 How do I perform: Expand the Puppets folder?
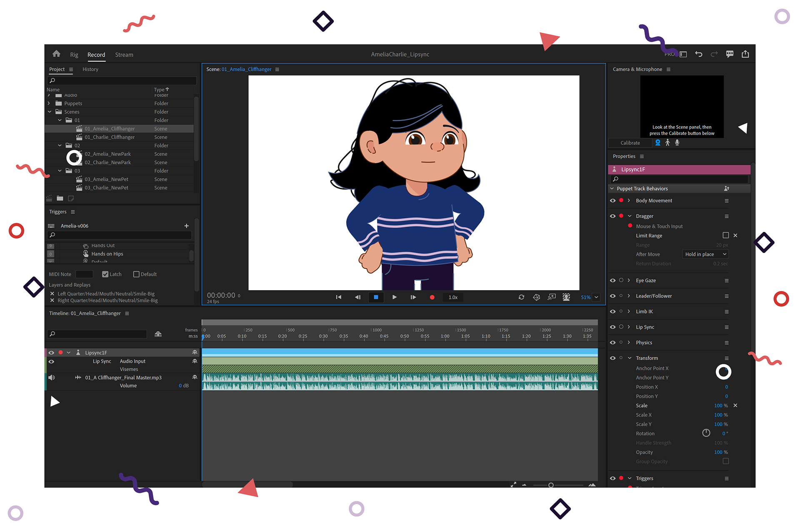49,103
